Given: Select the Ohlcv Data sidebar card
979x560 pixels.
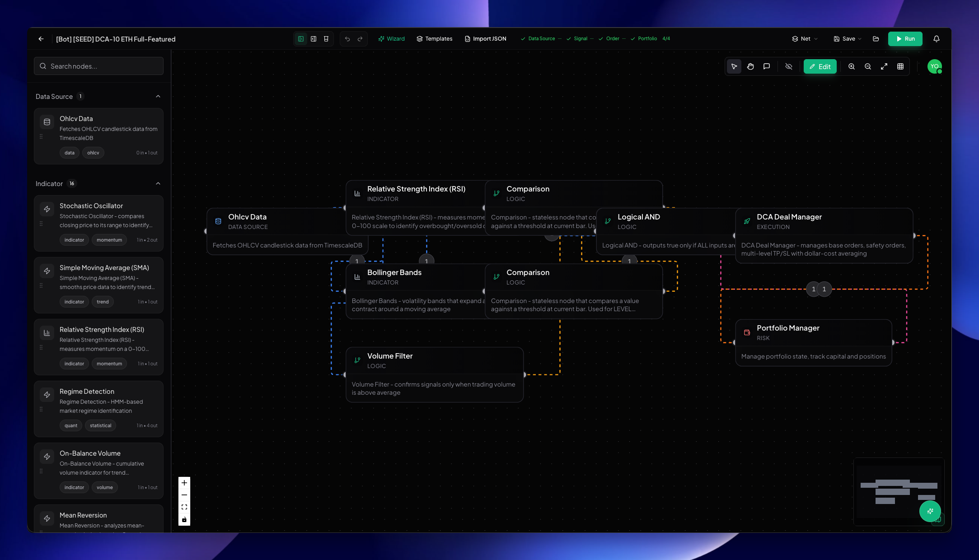Looking at the screenshot, I should 98,136.
